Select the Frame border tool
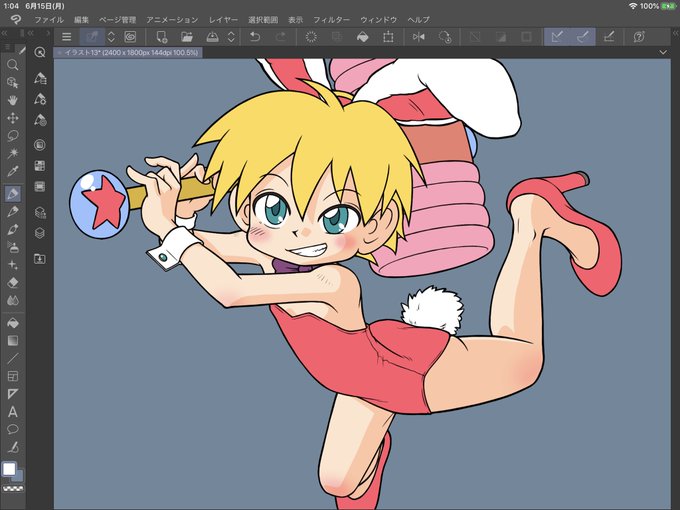This screenshot has height=510, width=680. pyautogui.click(x=13, y=376)
